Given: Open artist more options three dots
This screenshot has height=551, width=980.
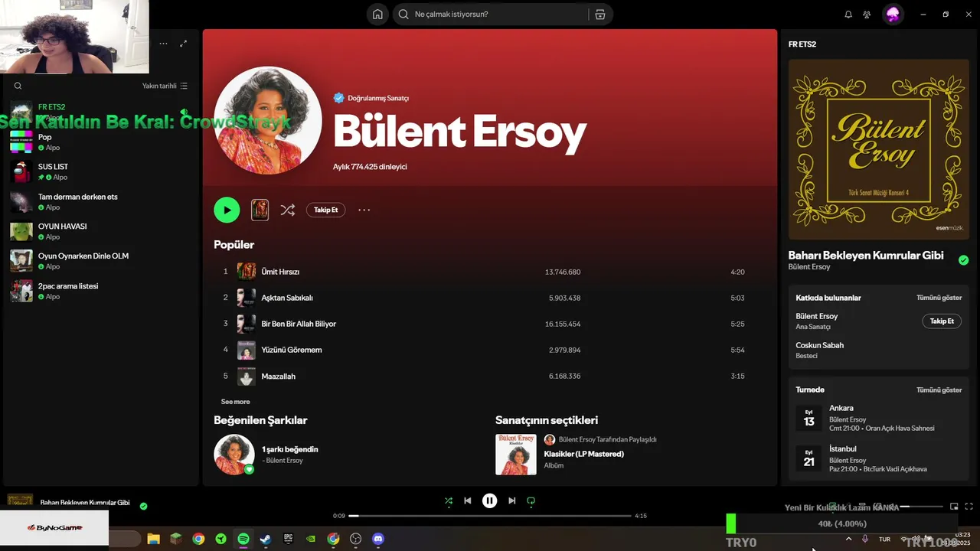Looking at the screenshot, I should click(364, 210).
